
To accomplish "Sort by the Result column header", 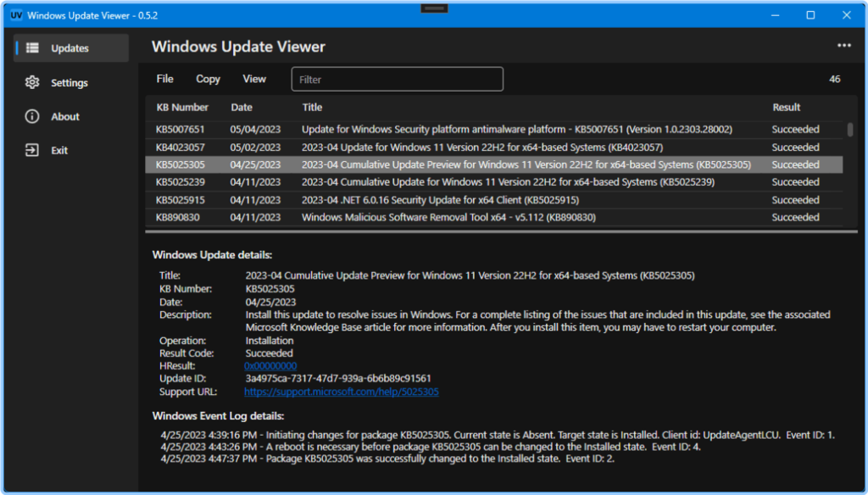I will (x=787, y=108).
